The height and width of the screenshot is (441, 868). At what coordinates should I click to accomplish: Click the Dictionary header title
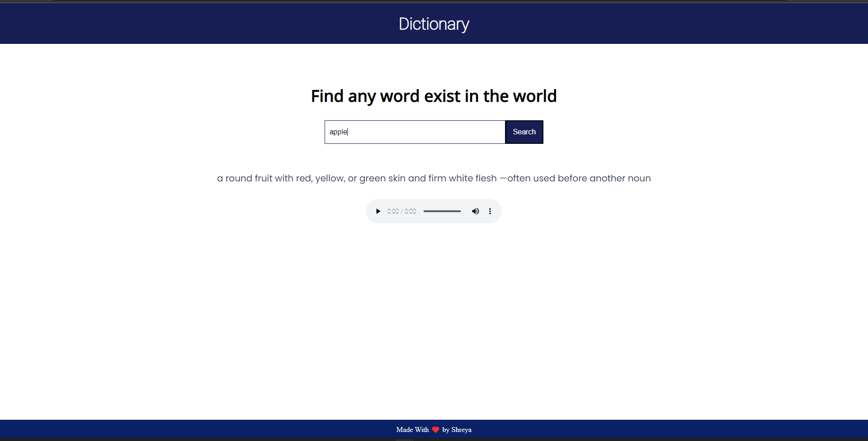coord(434,24)
